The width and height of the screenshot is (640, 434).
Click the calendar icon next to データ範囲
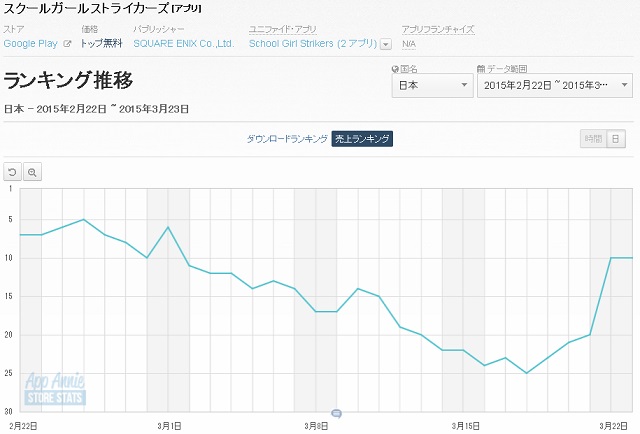[482, 69]
